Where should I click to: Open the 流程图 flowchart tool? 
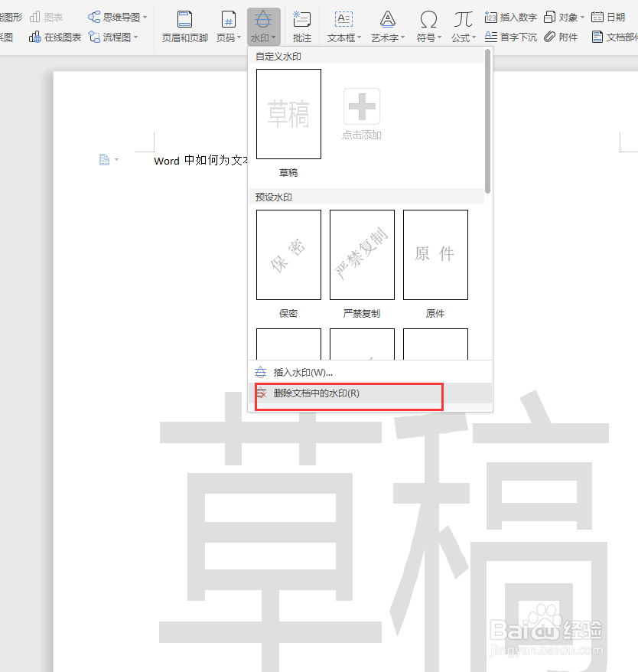coord(116,37)
